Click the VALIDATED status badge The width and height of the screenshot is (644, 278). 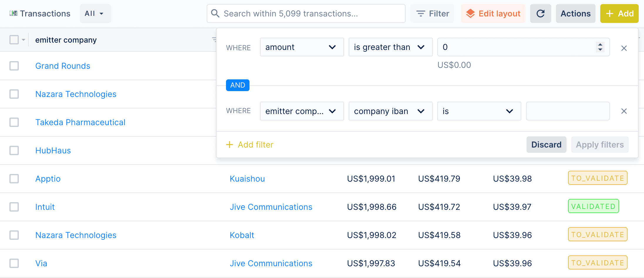(593, 206)
